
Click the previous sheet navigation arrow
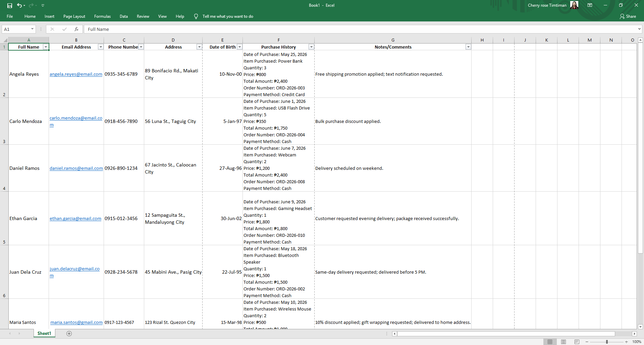[x=10, y=334]
